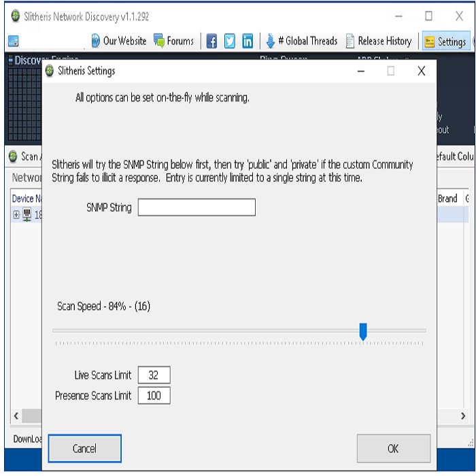Focus the SNMP String input field
The width and height of the screenshot is (476, 476).
[x=197, y=207]
